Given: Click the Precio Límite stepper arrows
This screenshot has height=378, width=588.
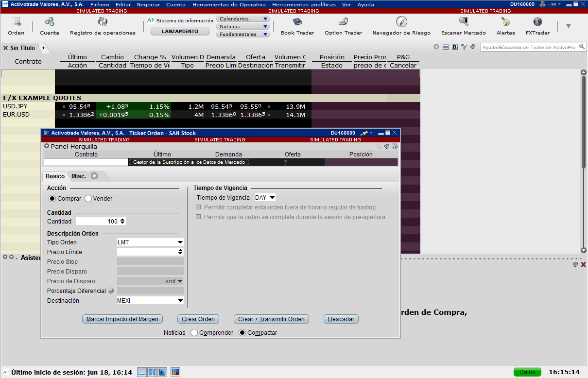Looking at the screenshot, I should coord(180,252).
